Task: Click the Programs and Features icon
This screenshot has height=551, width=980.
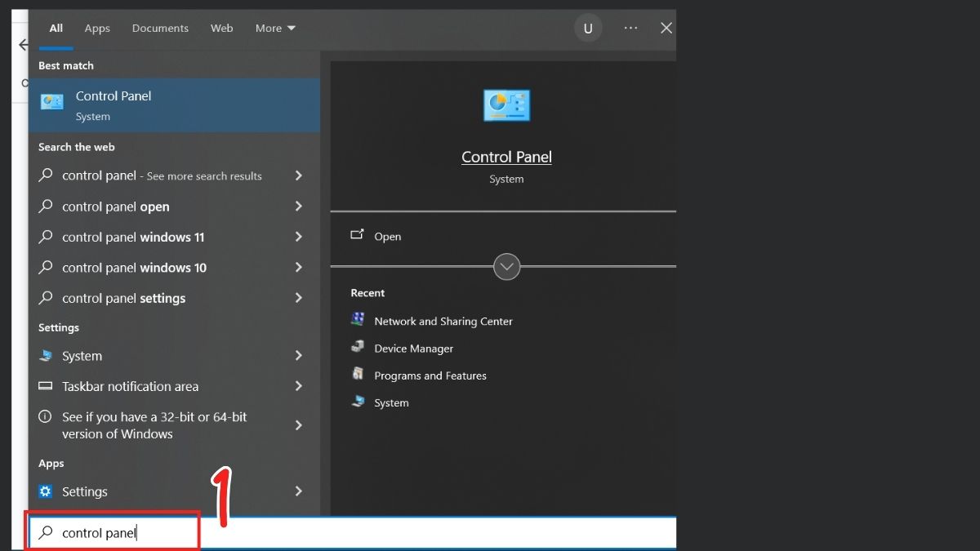Action: (x=358, y=374)
